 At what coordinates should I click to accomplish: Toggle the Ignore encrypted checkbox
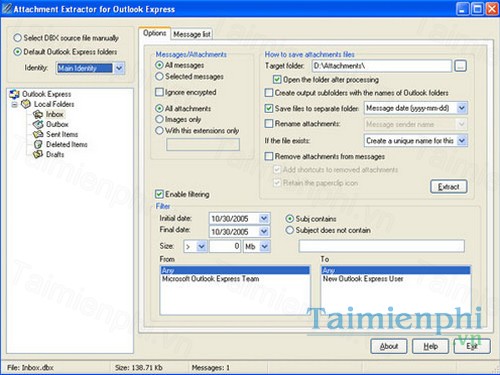click(159, 92)
